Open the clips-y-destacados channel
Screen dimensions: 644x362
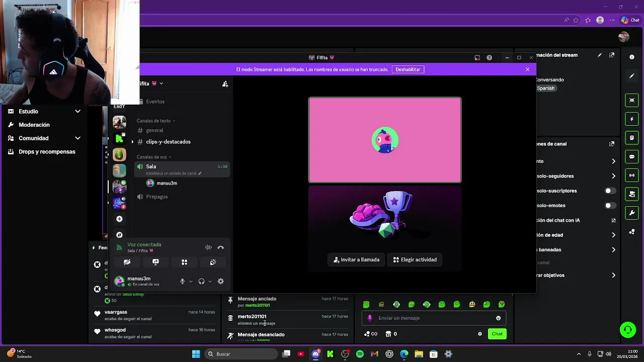[168, 142]
